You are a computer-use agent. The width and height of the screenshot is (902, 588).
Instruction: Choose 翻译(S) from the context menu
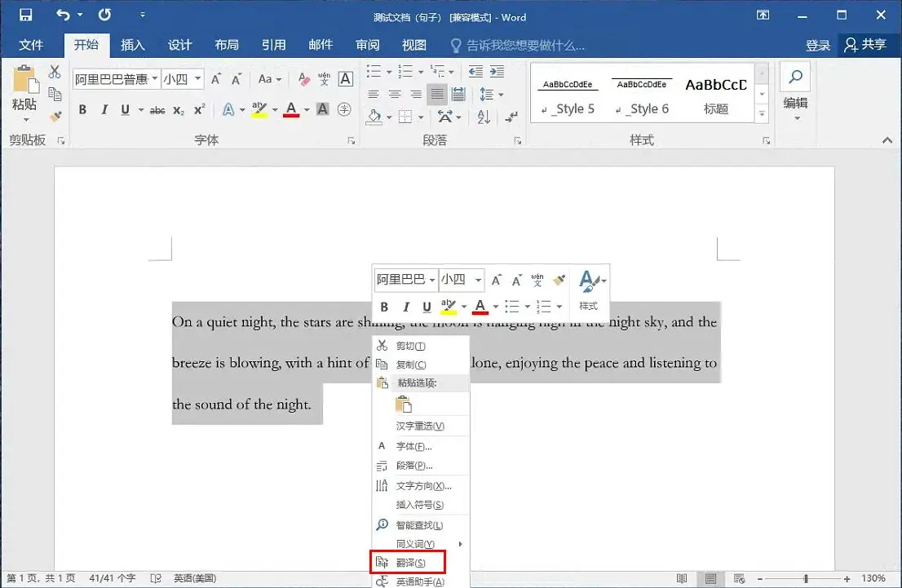tap(409, 563)
